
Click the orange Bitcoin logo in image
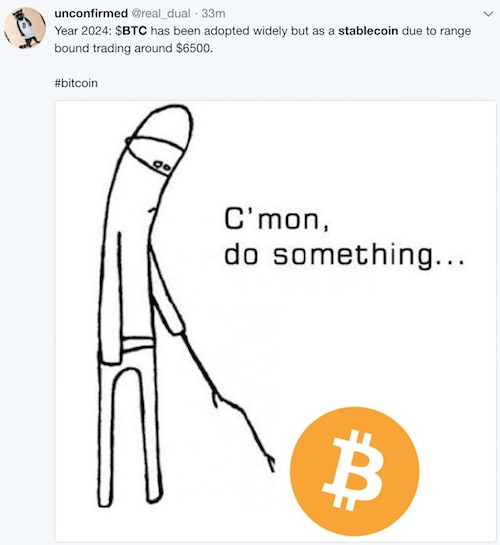(x=354, y=471)
